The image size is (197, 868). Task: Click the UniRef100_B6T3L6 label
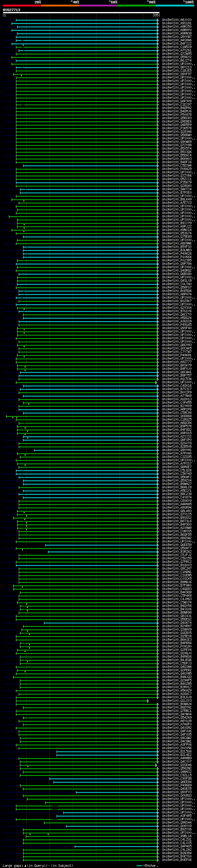pos(176,521)
